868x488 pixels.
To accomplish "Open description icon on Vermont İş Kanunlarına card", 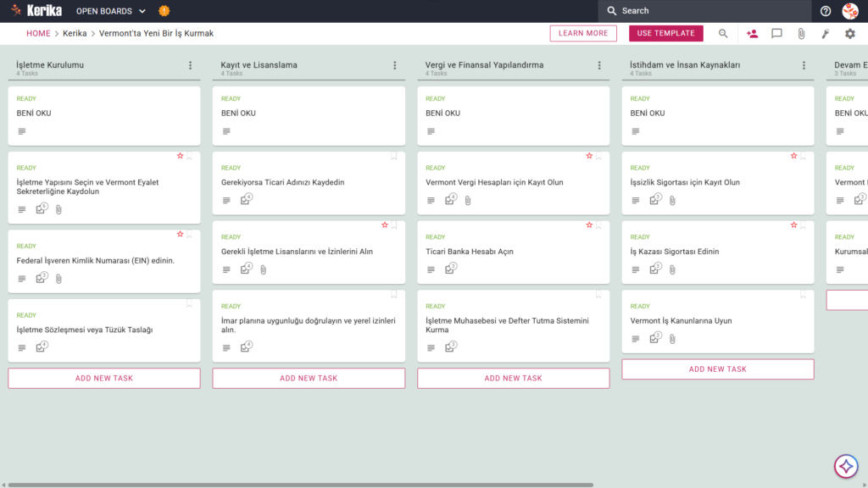I will pyautogui.click(x=636, y=339).
